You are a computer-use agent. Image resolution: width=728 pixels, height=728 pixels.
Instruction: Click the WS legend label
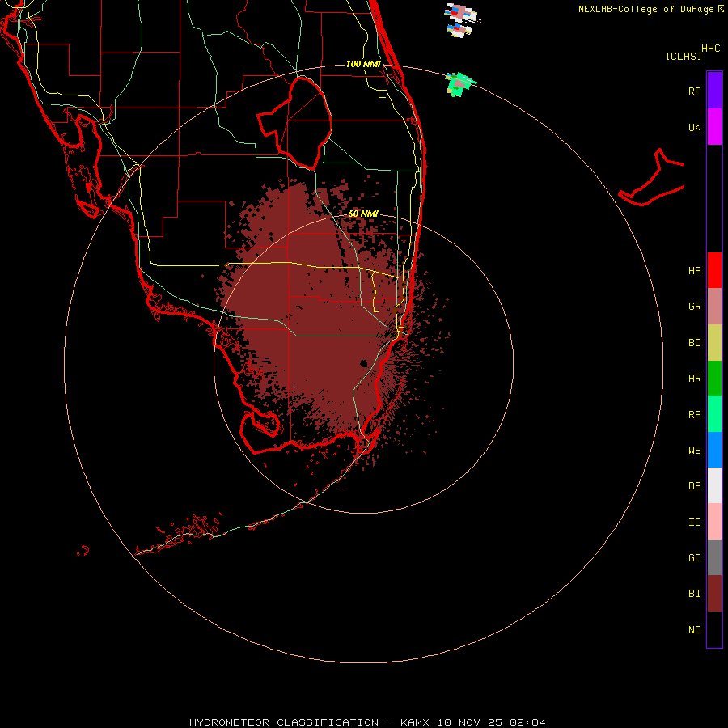tap(694, 451)
